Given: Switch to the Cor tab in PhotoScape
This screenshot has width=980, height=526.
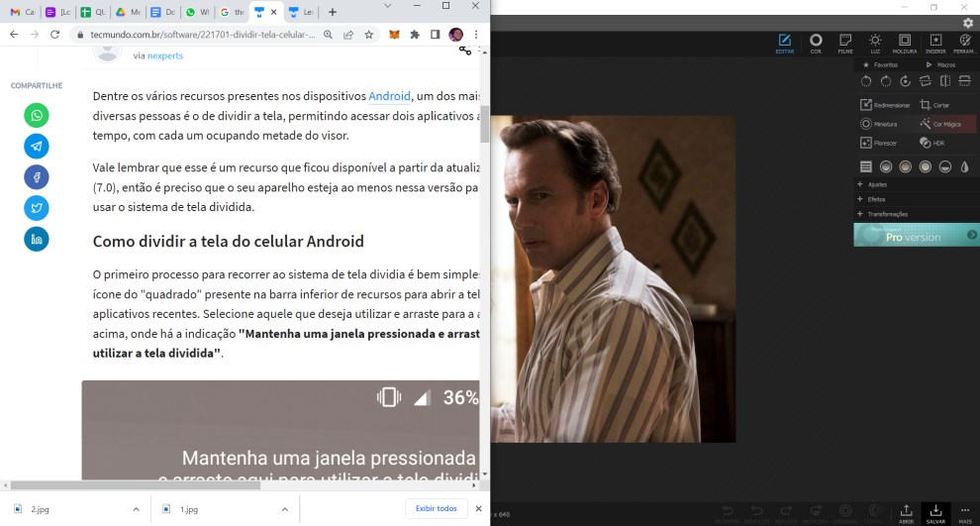Looking at the screenshot, I should click(816, 44).
